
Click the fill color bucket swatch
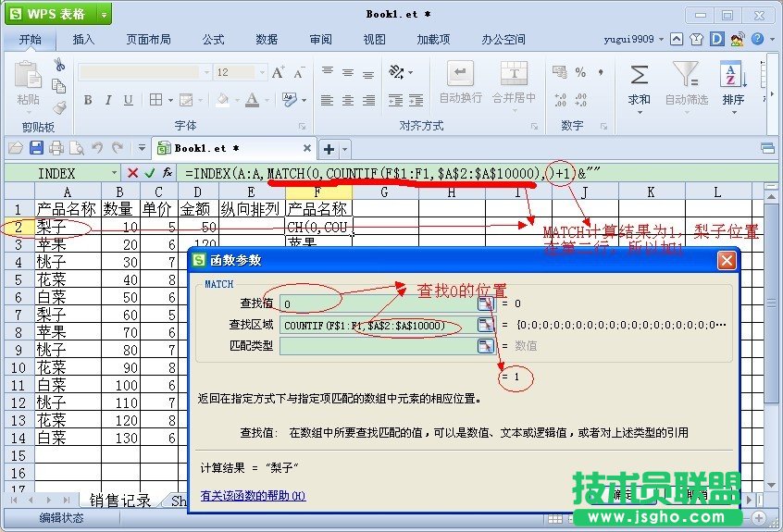pyautogui.click(x=223, y=100)
